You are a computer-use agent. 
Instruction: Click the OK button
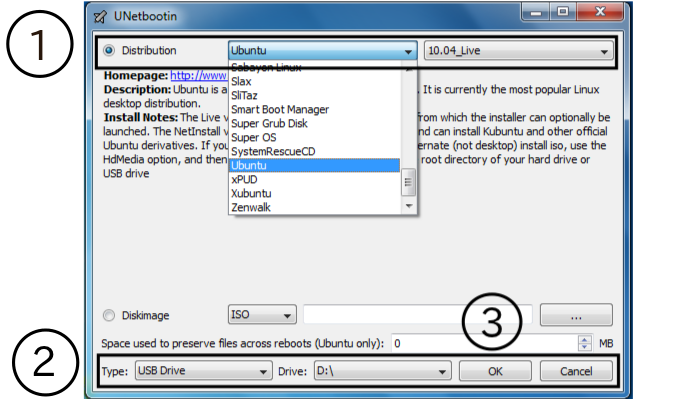[x=495, y=371]
